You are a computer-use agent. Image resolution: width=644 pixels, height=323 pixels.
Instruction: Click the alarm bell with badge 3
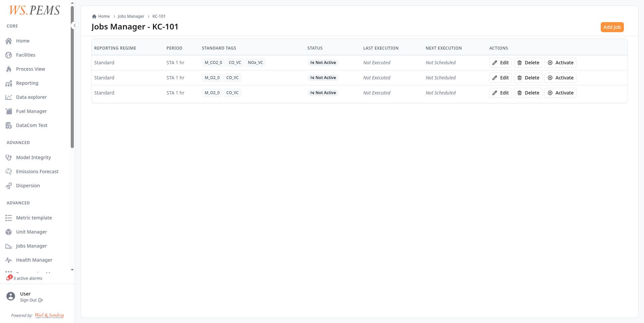tap(9, 278)
